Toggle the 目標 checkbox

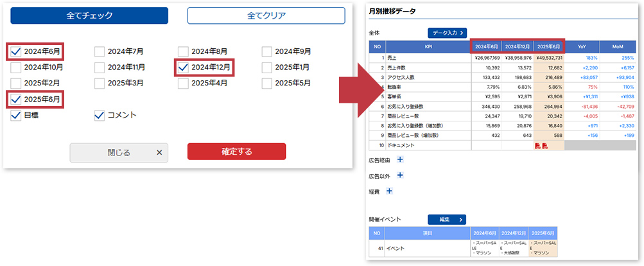(x=16, y=116)
